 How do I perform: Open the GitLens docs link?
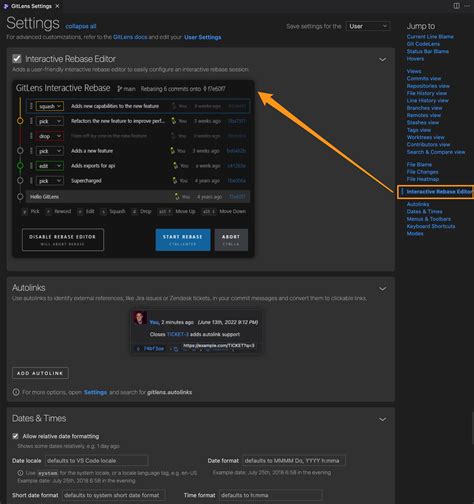tap(130, 37)
